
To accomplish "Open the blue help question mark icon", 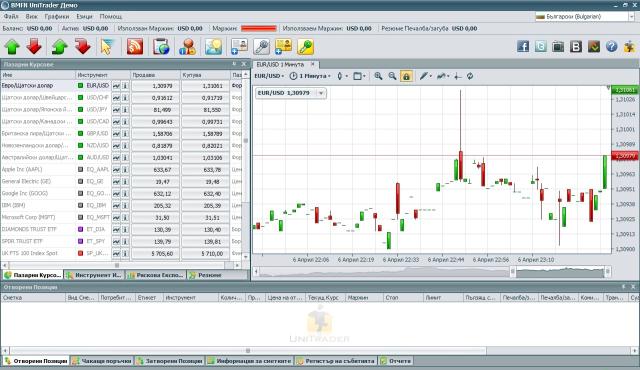I will pyautogui.click(x=611, y=47).
